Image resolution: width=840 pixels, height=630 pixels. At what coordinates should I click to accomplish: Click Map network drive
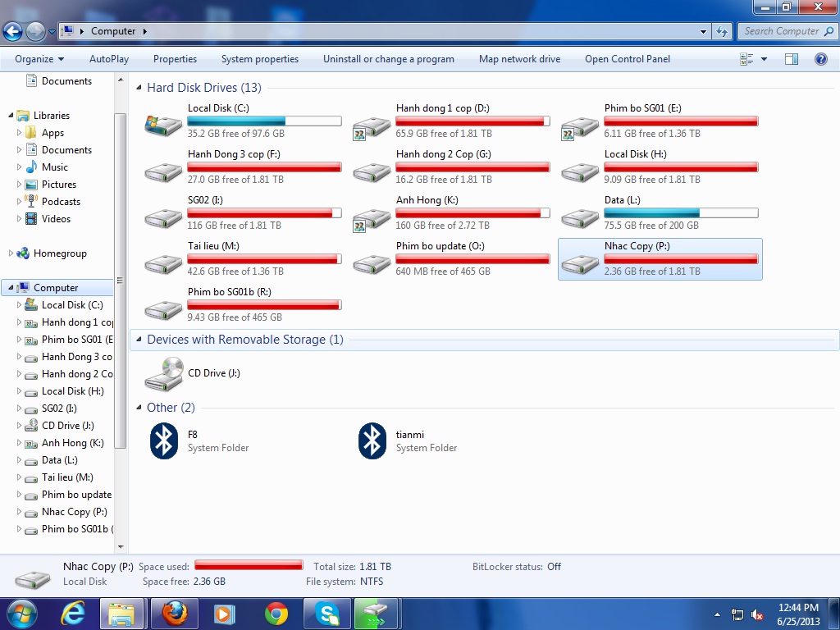pyautogui.click(x=519, y=59)
